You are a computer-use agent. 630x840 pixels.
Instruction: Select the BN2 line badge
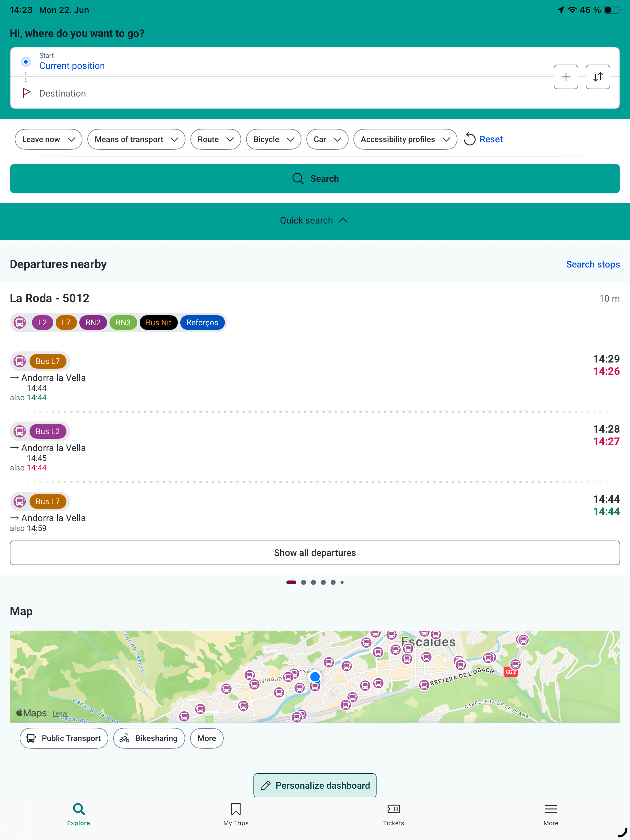pos(93,323)
